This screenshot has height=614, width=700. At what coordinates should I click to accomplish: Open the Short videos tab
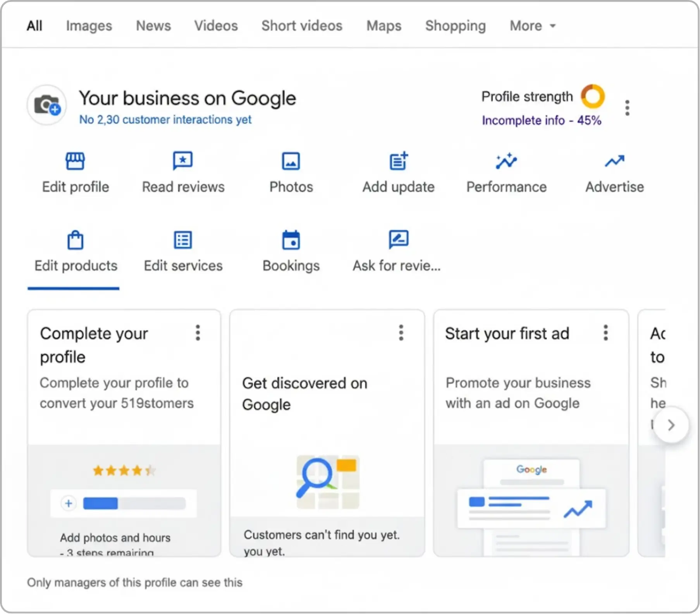click(302, 26)
